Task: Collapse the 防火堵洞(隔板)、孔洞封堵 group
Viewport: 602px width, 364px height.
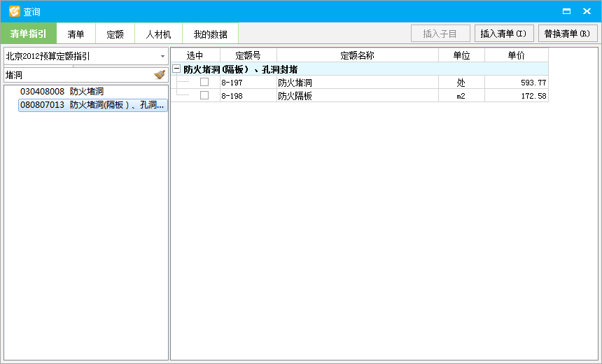Action: [x=176, y=69]
